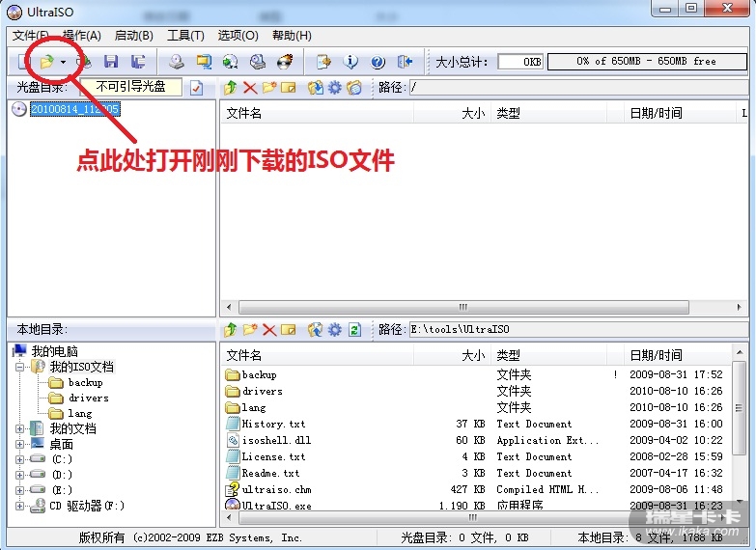Select 我的电脑 in local tree
Image resolution: width=756 pixels, height=550 pixels.
(x=54, y=351)
